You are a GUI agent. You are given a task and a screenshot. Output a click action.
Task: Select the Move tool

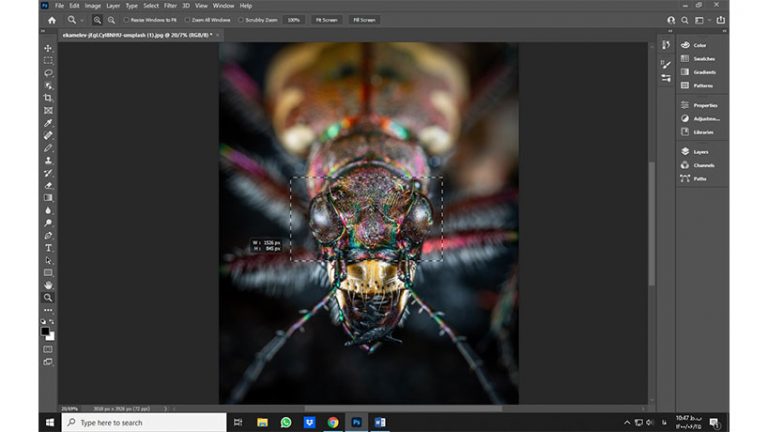[48, 48]
